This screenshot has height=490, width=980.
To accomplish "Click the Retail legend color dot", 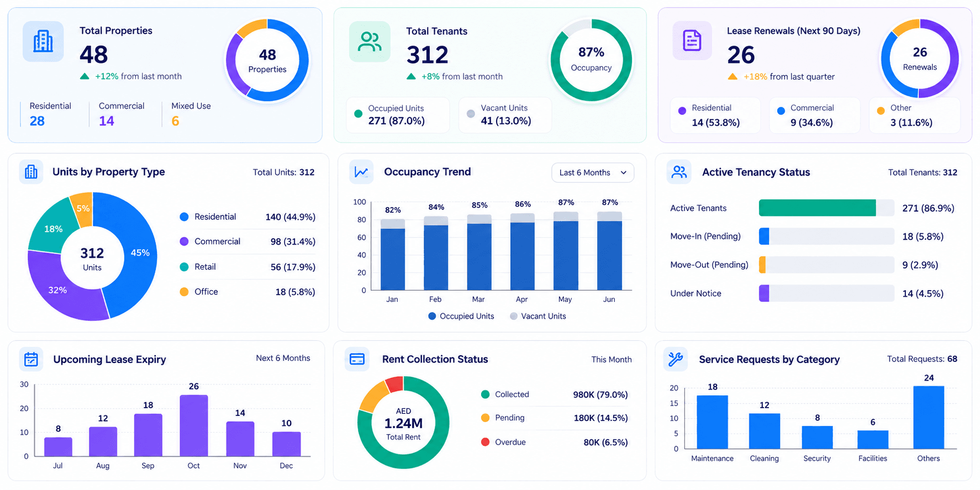I will tap(184, 267).
